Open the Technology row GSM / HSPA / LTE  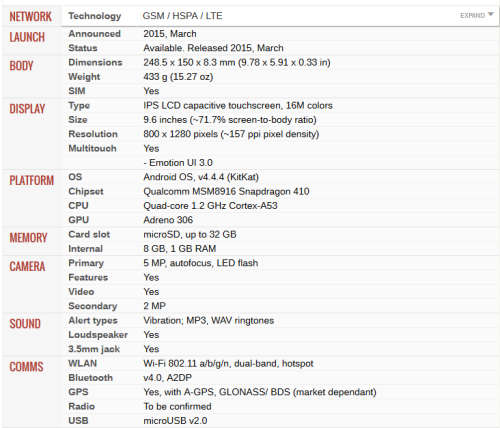point(281,16)
